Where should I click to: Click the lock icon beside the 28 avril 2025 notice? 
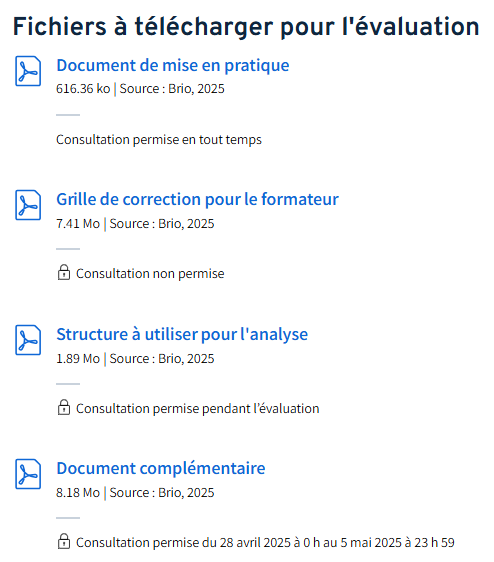tap(64, 542)
